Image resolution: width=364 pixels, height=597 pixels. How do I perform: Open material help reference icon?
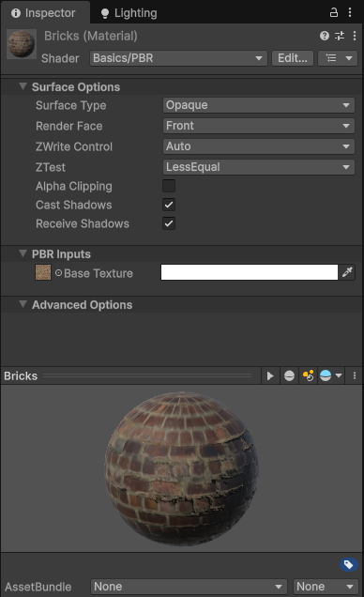pos(325,36)
